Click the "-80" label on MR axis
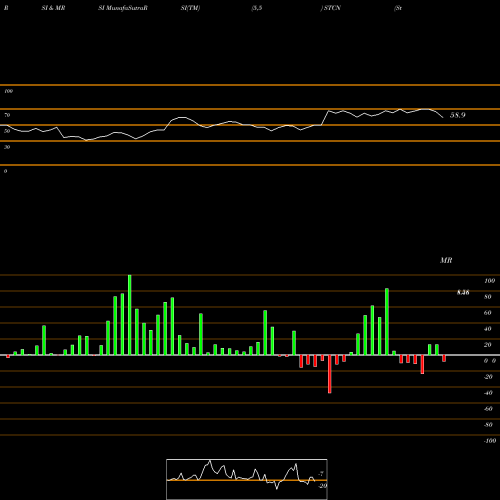 tap(488, 425)
